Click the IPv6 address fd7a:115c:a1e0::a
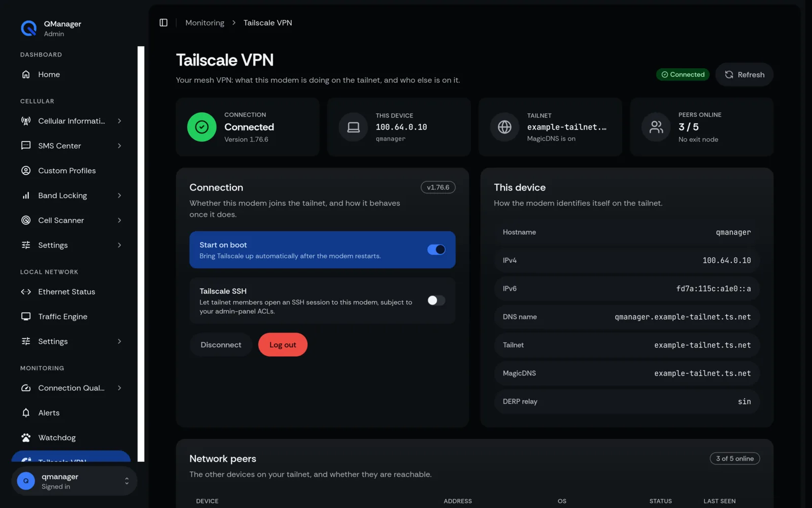The image size is (812, 508). (714, 289)
